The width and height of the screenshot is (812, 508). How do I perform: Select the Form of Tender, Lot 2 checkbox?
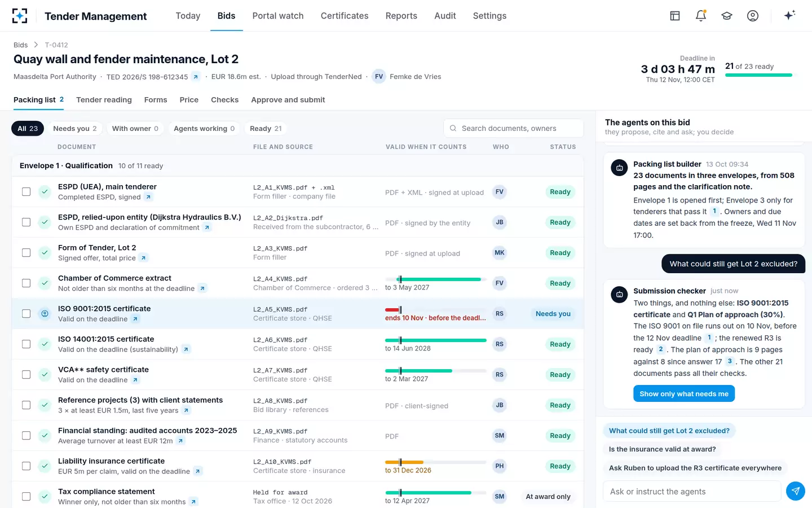pos(26,253)
